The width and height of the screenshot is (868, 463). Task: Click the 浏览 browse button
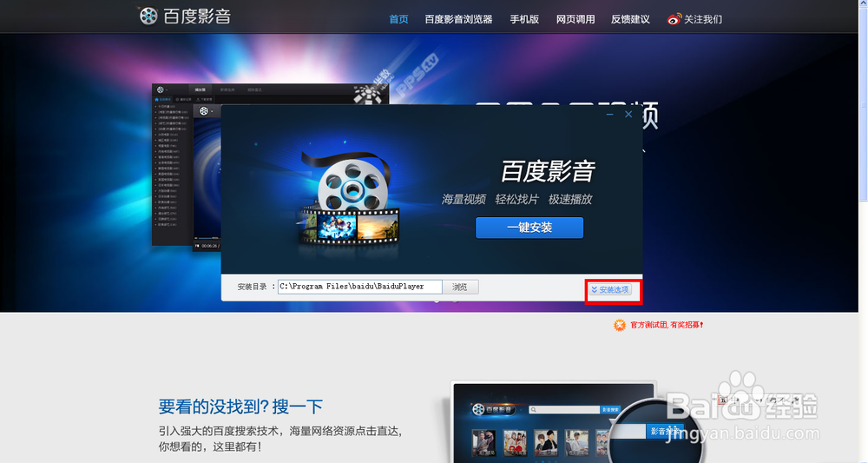click(460, 287)
